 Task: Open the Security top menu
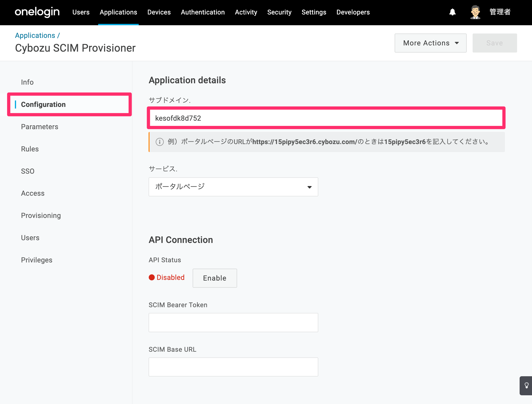click(x=279, y=12)
